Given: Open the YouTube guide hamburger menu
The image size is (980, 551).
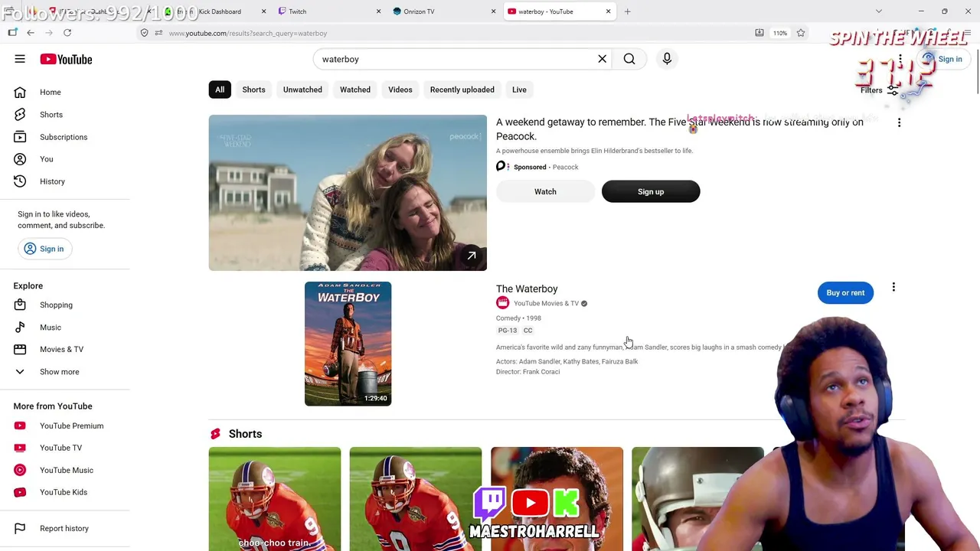Looking at the screenshot, I should coord(20,59).
